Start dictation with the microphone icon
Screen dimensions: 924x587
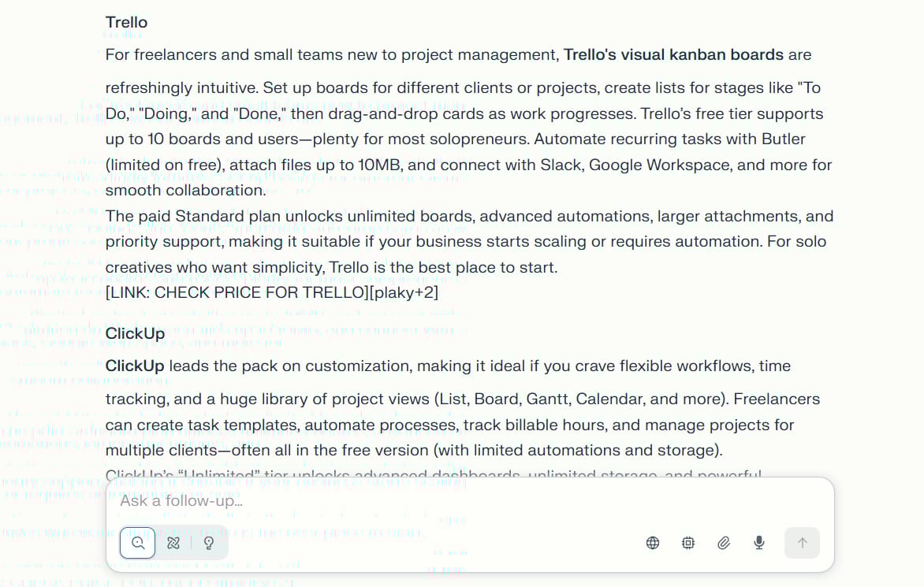759,543
